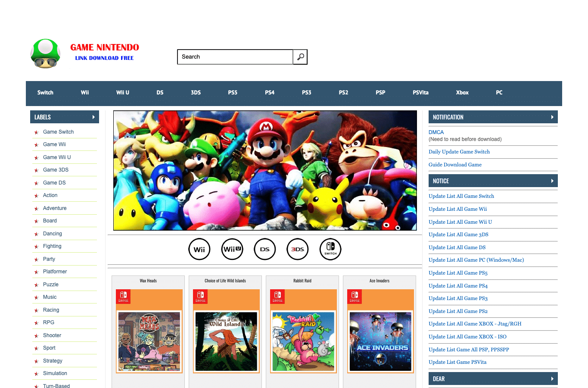Click Switch badge on Choice of Life card
Image resolution: width=588 pixels, height=388 pixels.
tap(200, 297)
